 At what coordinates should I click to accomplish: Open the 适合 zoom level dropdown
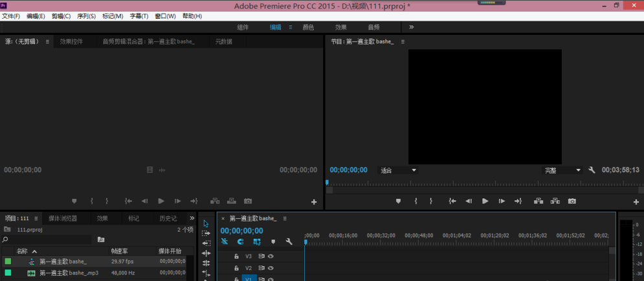(398, 170)
